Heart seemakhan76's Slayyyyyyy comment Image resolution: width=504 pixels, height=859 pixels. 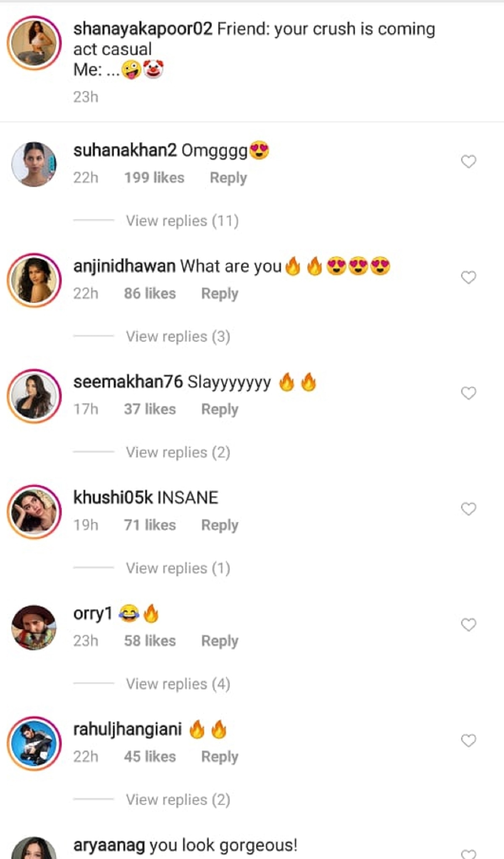tap(468, 393)
